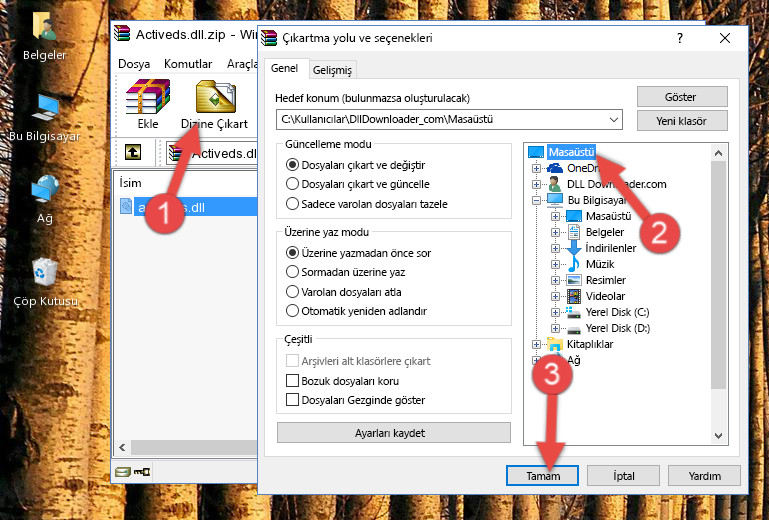Image resolution: width=769 pixels, height=520 pixels.
Task: Open help with Yardım button
Action: coord(704,475)
